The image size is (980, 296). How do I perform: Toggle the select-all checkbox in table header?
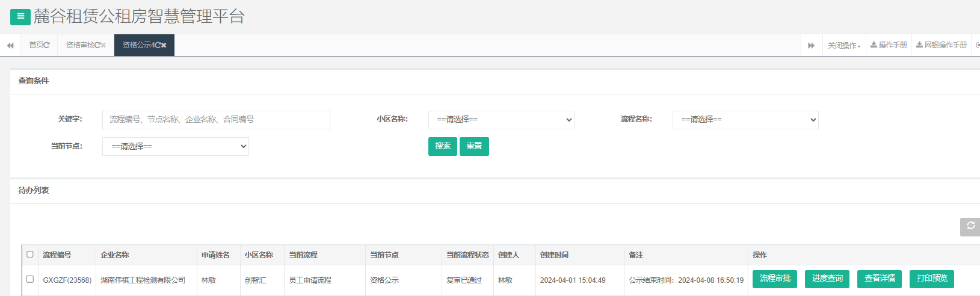coord(30,254)
